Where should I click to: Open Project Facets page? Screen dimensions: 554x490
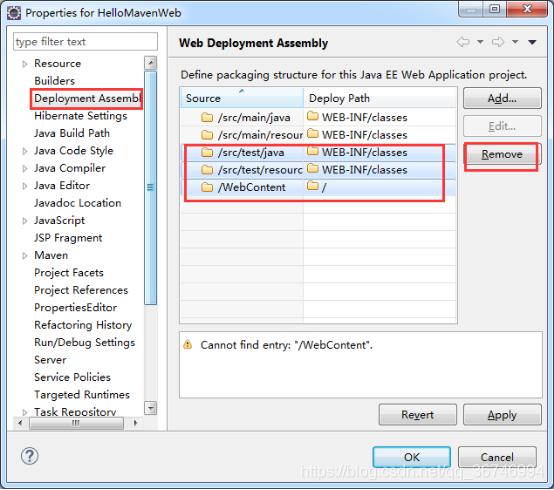69,273
